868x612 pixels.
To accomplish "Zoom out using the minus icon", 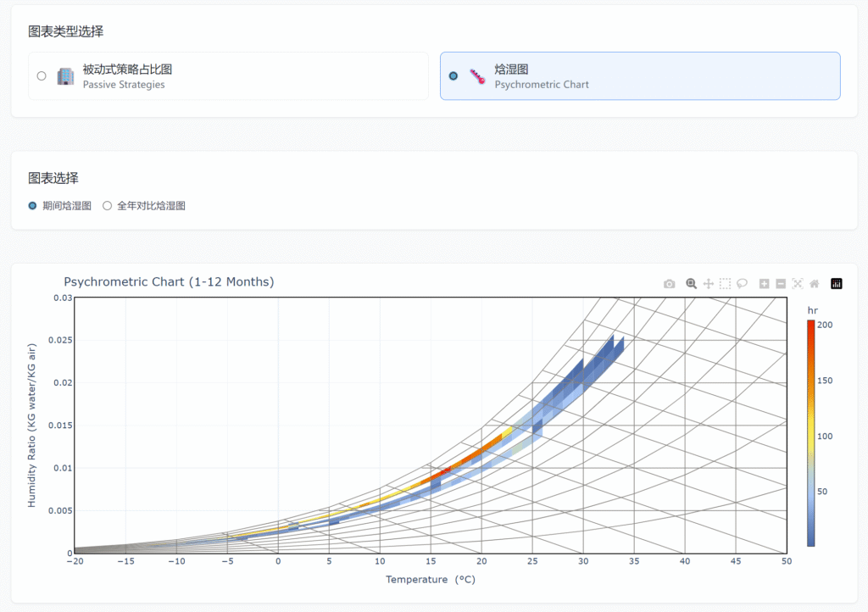I will click(x=781, y=284).
